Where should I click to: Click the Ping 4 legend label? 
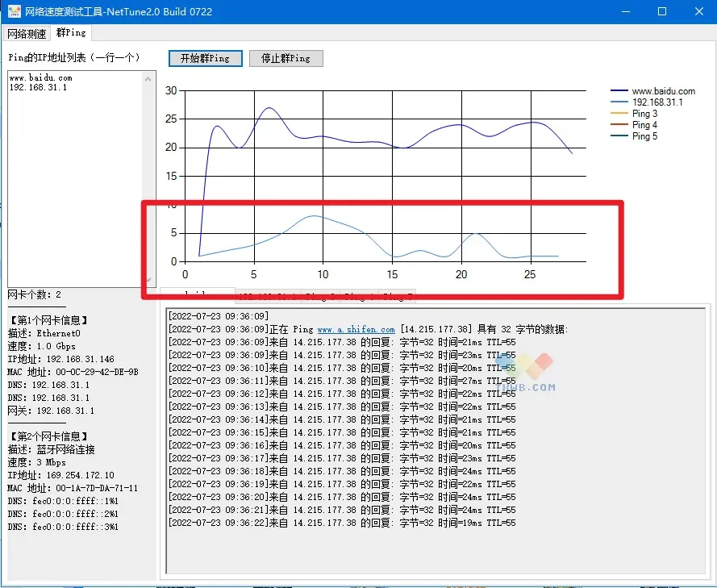(644, 125)
